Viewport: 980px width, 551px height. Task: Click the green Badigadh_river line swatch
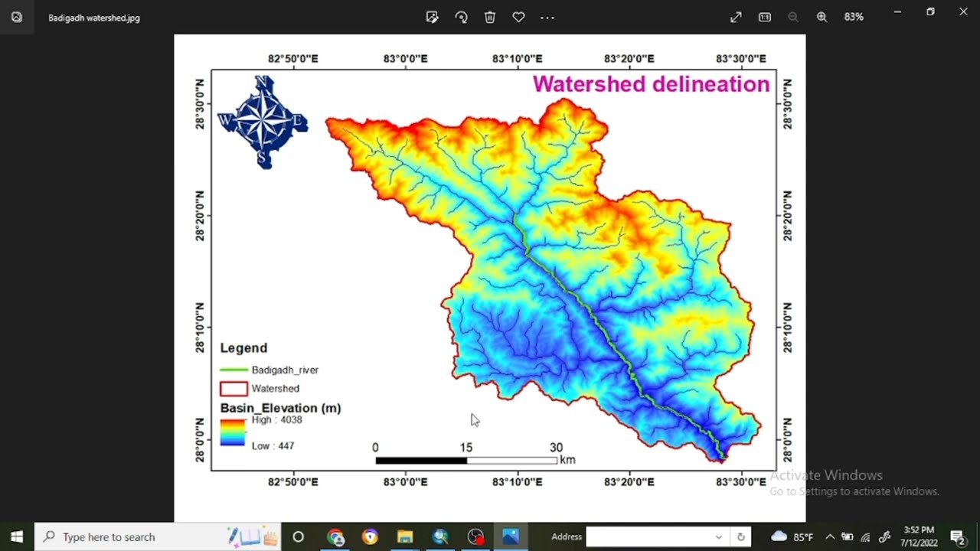(234, 370)
